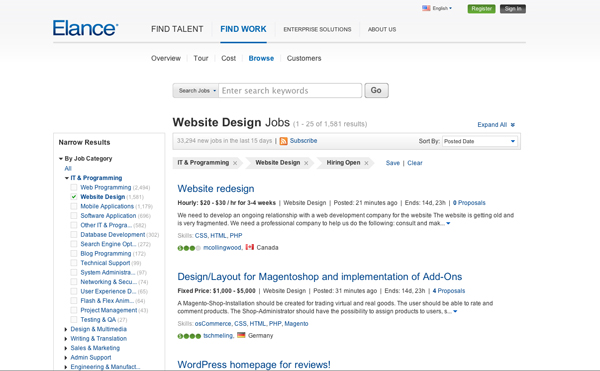Switch to the Customers tab
Screen dimensions: 600x371
304,58
